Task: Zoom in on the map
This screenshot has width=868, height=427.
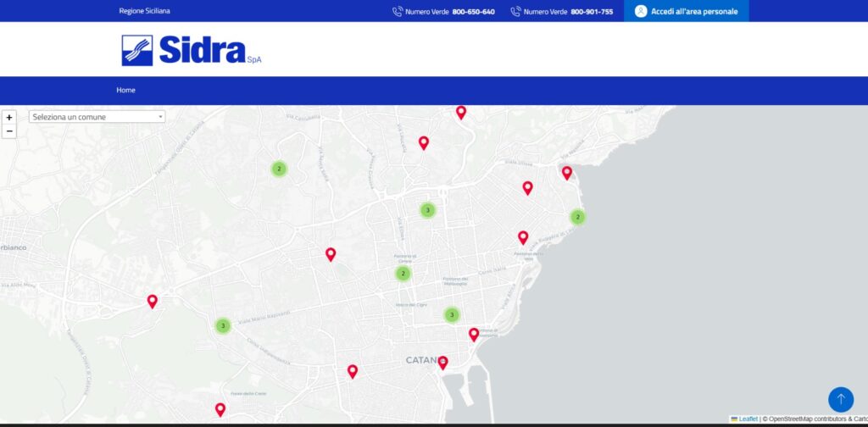Action: (9, 118)
